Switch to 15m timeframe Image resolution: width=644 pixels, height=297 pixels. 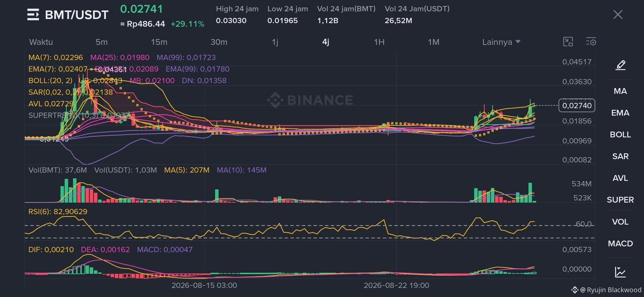tap(159, 42)
